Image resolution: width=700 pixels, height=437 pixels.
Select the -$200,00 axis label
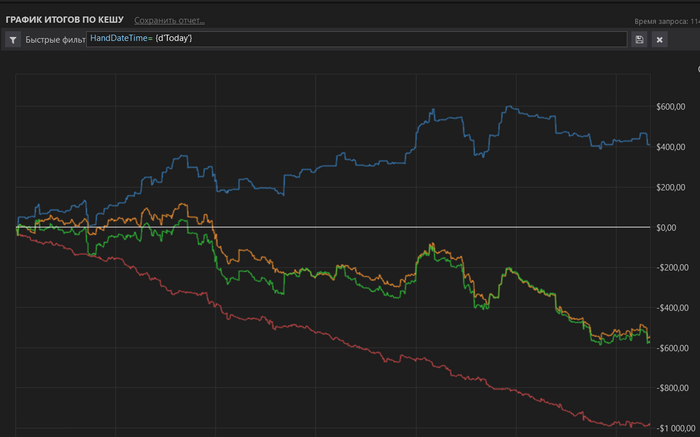[672, 267]
